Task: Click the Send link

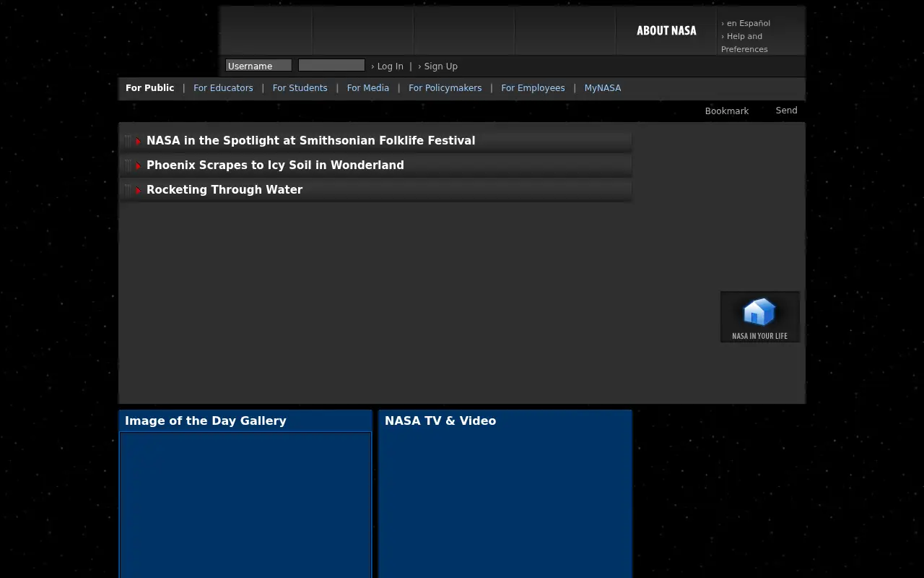Action: 786,111
